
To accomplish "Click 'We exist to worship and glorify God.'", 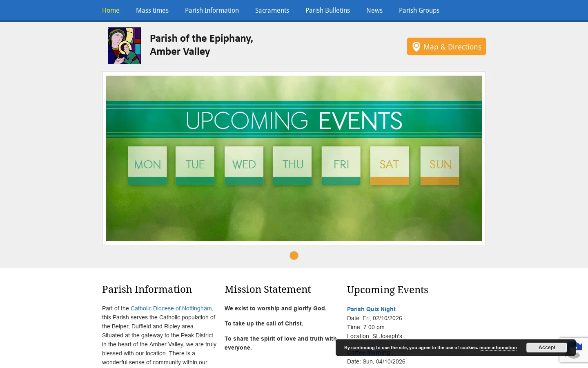I will [x=276, y=308].
